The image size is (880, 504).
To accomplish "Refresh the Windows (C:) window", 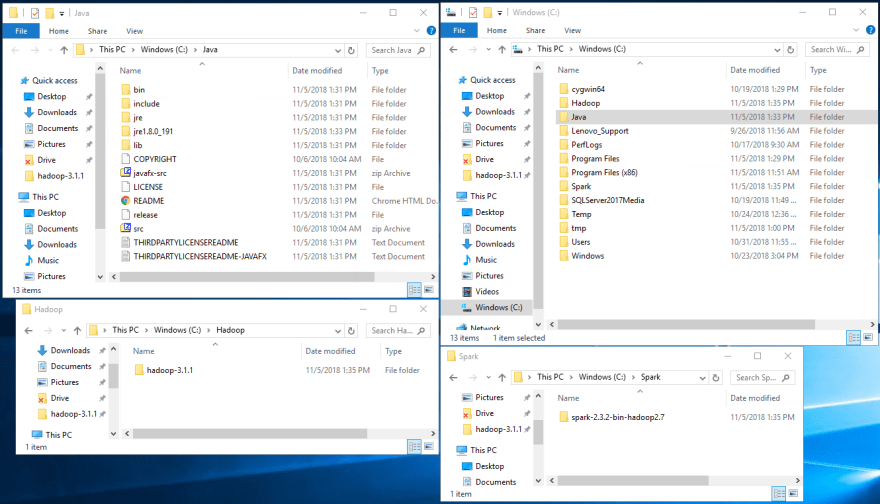I will [790, 49].
